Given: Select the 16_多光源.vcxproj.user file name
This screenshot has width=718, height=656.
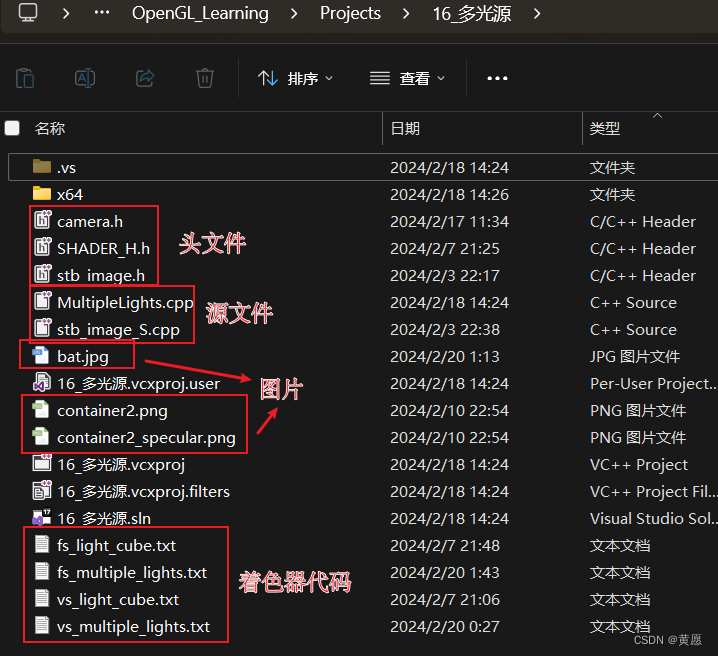Looking at the screenshot, I should tap(138, 384).
